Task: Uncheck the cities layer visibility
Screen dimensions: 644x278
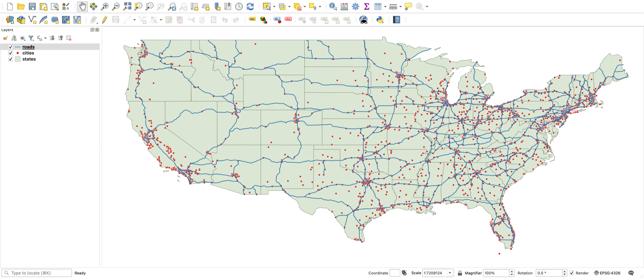Action: click(11, 53)
